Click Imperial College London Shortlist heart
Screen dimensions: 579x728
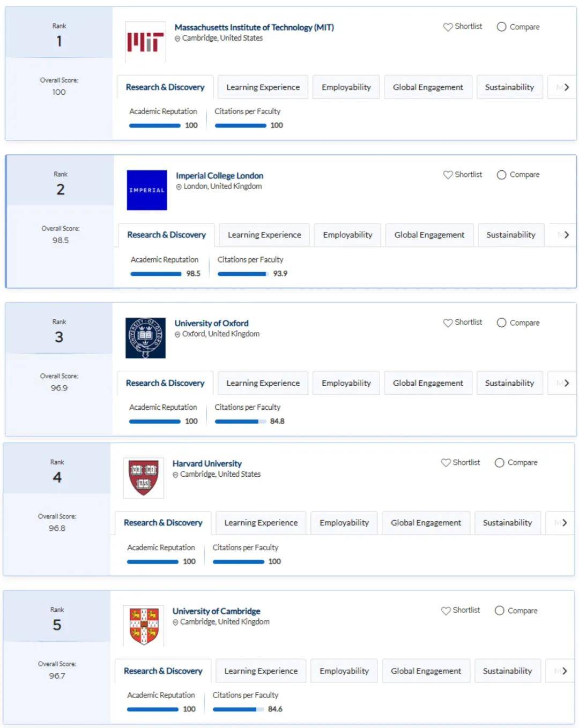(448, 175)
